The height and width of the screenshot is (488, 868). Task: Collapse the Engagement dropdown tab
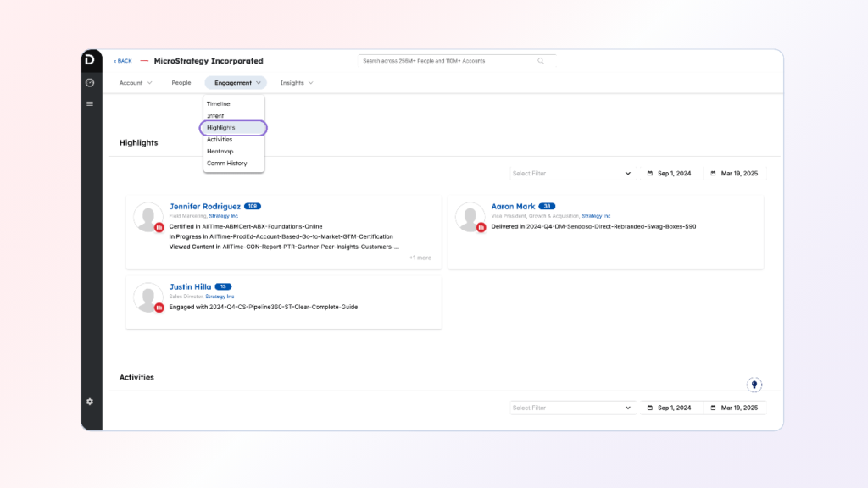click(236, 83)
